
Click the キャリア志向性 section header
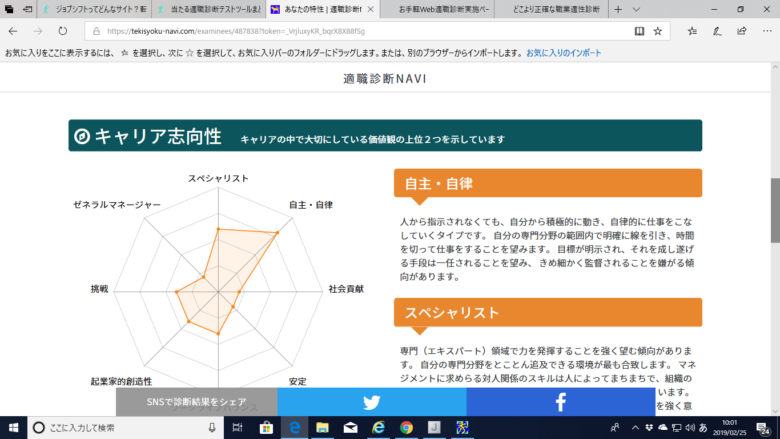[385, 135]
